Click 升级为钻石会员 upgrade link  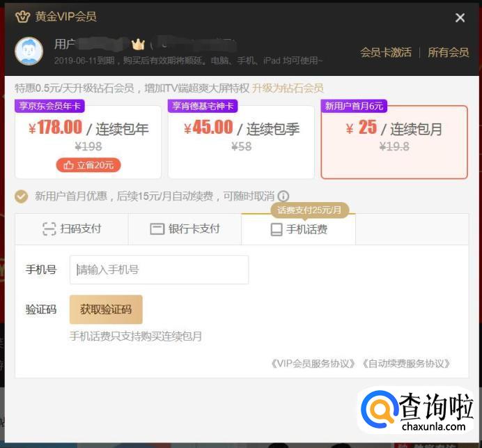[288, 88]
